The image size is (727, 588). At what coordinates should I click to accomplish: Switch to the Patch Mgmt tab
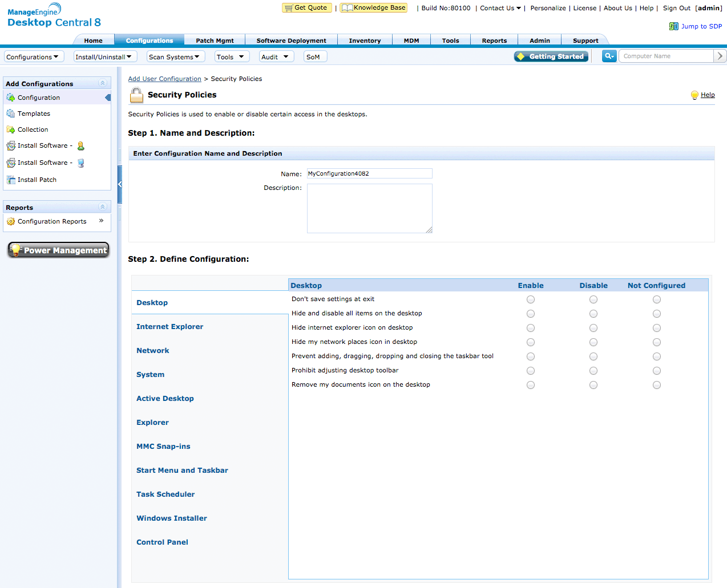(215, 40)
